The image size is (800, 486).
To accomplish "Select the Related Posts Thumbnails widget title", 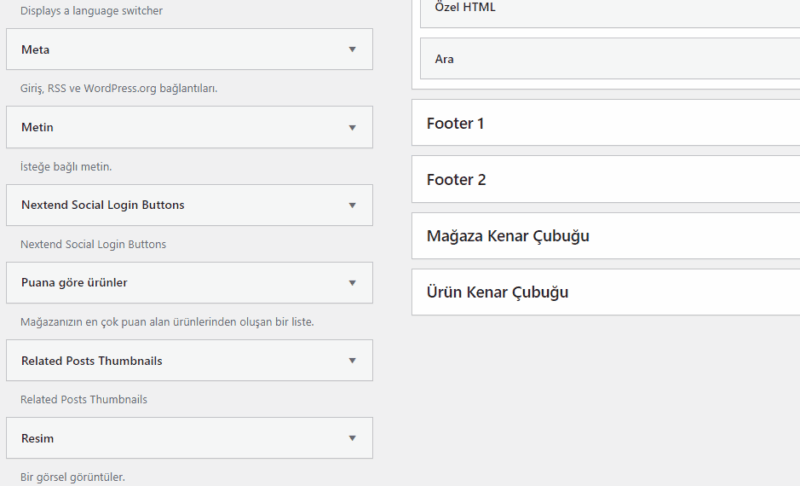I will [x=91, y=360].
